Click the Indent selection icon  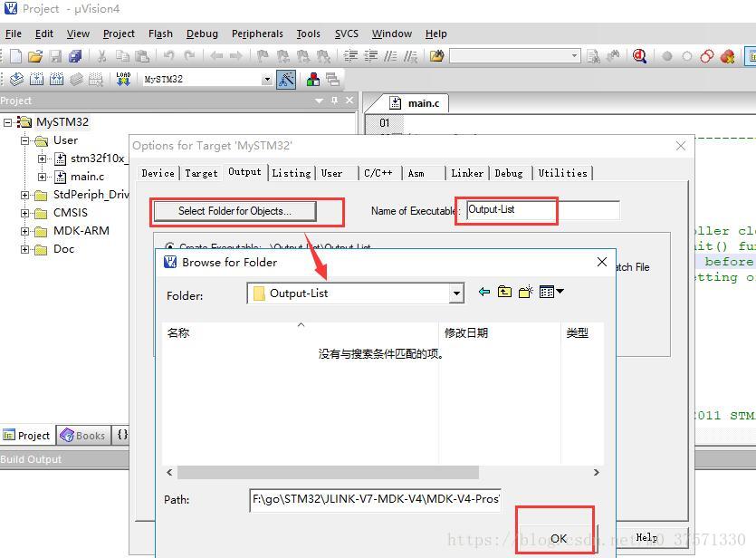pos(350,56)
